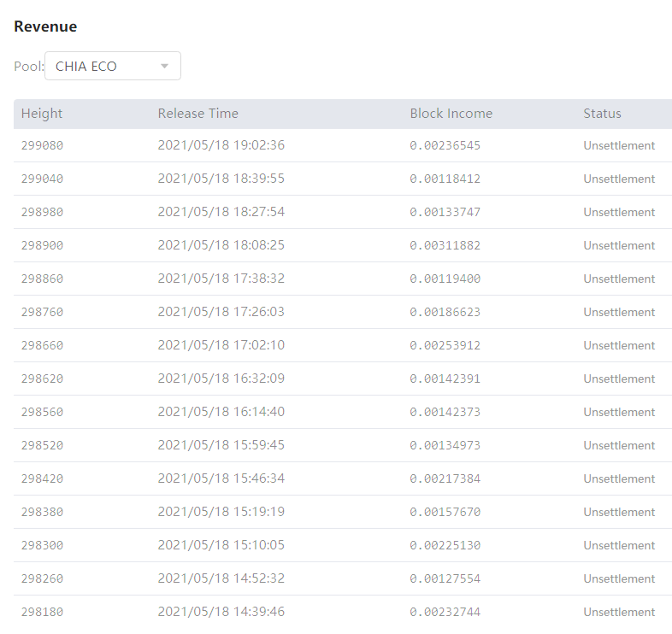The width and height of the screenshot is (672, 634).
Task: Select height cell 298560
Action: (x=43, y=412)
